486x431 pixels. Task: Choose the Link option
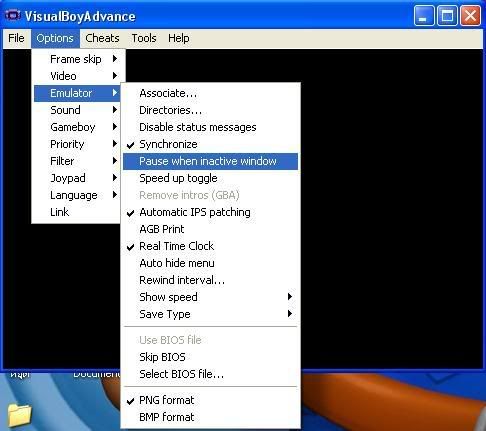coord(77,212)
